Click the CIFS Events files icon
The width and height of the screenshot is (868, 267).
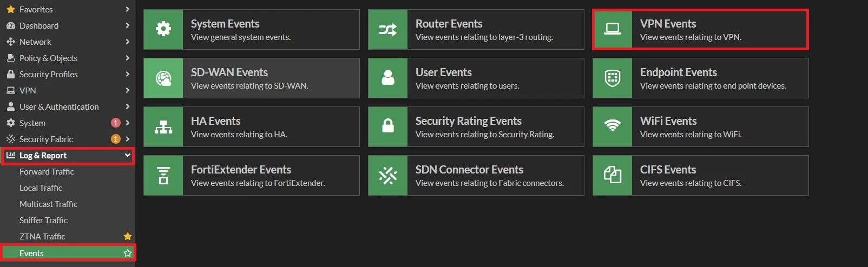tap(613, 175)
